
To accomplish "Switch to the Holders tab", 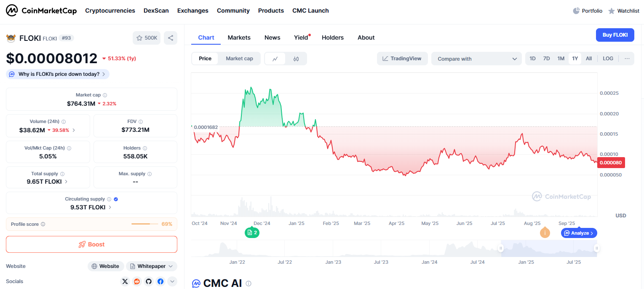I will point(332,37).
